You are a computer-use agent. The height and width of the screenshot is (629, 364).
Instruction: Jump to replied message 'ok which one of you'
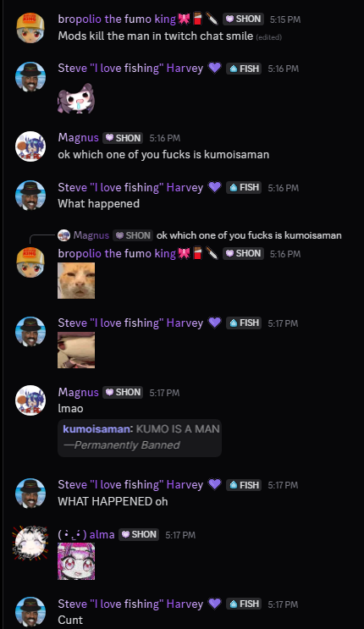click(249, 235)
